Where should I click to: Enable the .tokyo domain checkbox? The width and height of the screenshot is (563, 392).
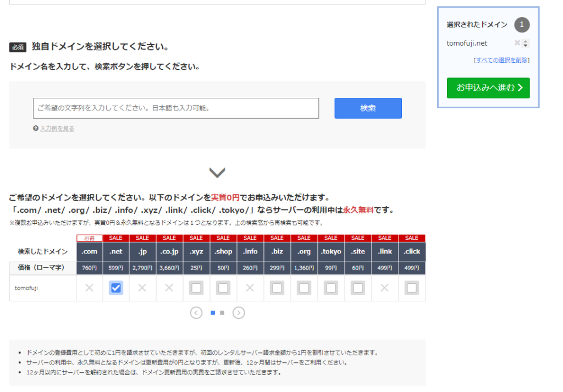(x=331, y=287)
